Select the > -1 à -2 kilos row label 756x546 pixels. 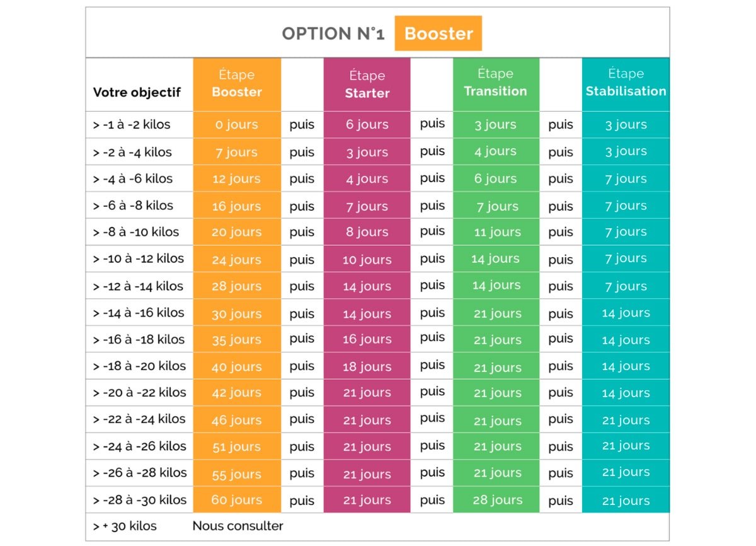[132, 124]
